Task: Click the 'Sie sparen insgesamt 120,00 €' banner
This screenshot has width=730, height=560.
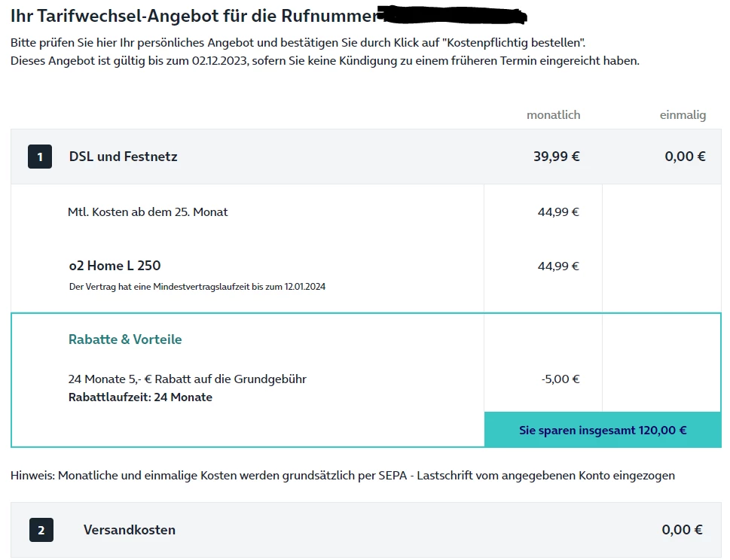Action: 603,431
